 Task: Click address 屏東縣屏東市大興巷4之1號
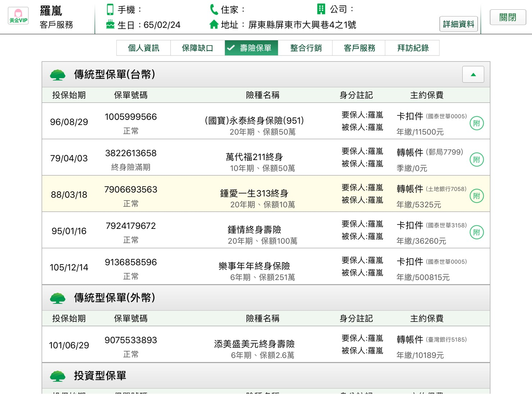302,25
